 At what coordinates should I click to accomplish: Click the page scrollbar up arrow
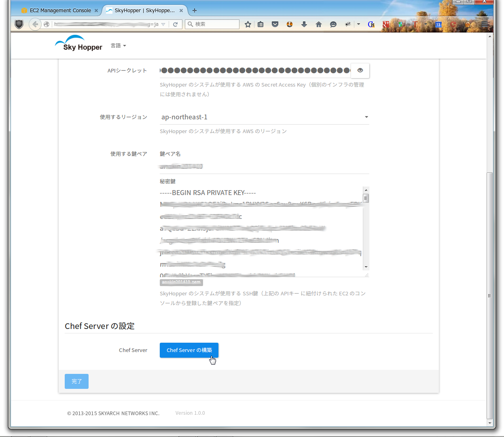(x=490, y=36)
